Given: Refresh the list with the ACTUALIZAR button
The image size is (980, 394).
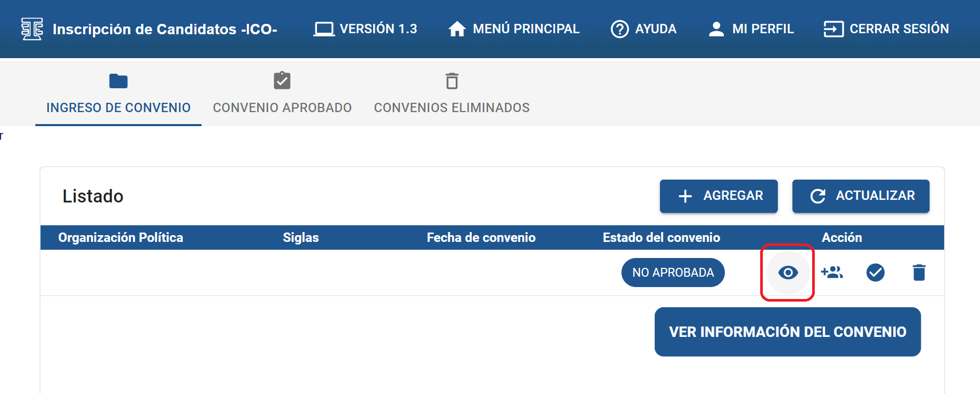Looking at the screenshot, I should click(x=860, y=196).
